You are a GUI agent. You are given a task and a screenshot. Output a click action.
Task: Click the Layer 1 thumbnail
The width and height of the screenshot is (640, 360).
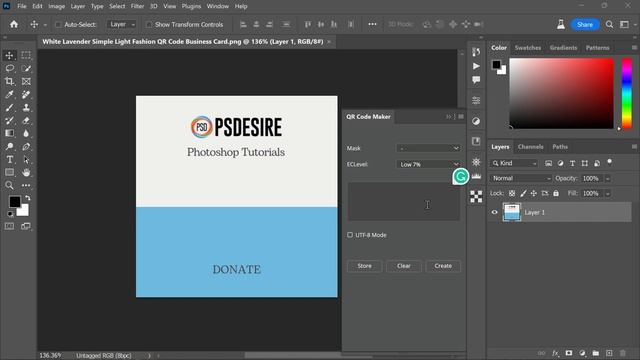pyautogui.click(x=512, y=212)
